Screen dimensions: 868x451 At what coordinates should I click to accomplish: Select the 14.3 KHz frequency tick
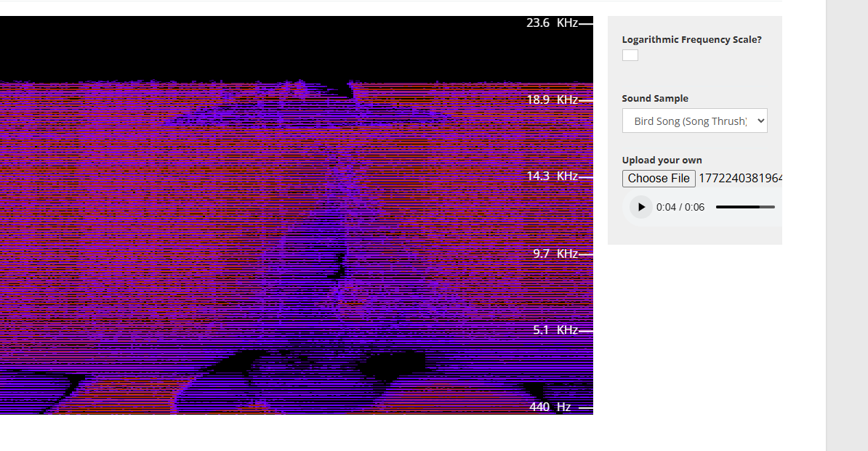[x=552, y=176]
